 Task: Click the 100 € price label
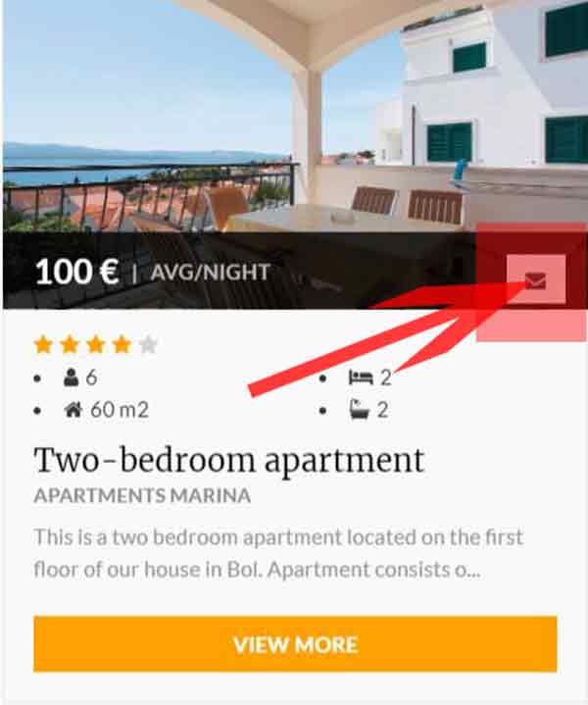76,272
